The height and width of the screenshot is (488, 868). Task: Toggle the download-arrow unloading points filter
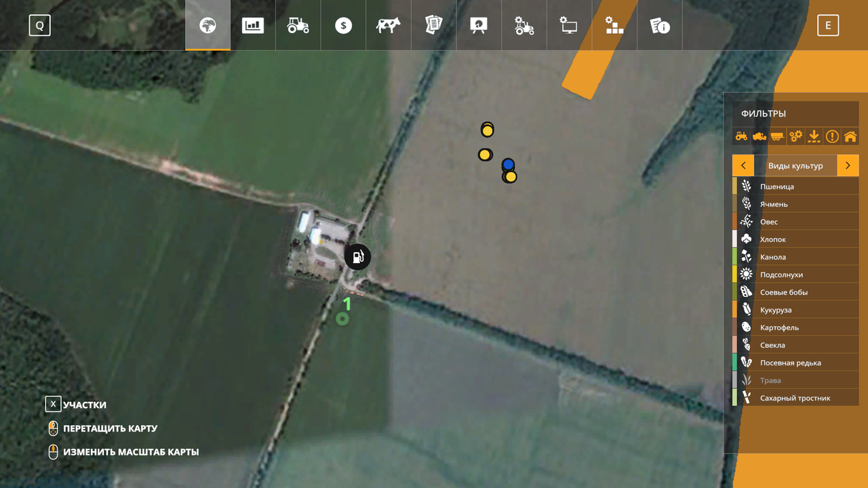coord(814,136)
